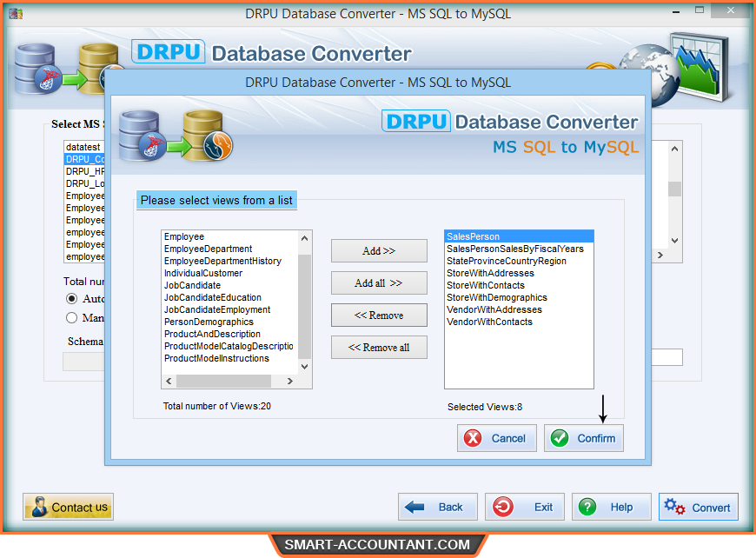Click right arrow of main window horizontal scrollbar
The width and height of the screenshot is (756, 558).
coord(660,256)
